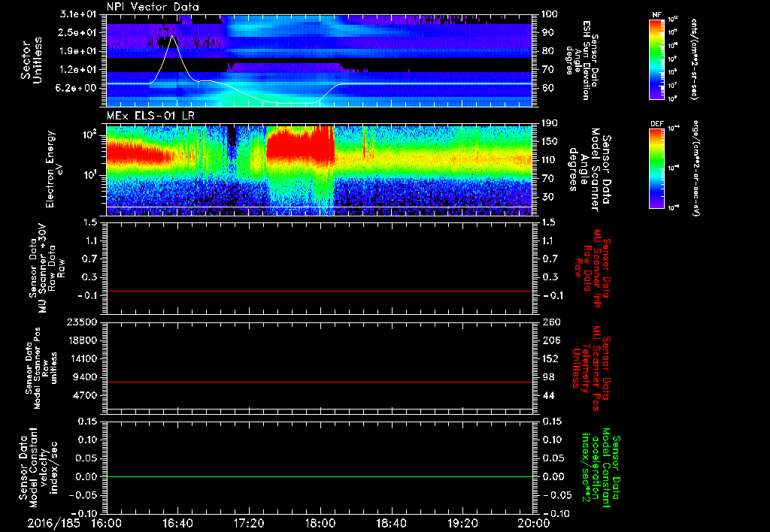Click the red "MU Scanner Pos Telemetry" label
Image resolution: width=770 pixels, height=532 pixels.
point(591,368)
